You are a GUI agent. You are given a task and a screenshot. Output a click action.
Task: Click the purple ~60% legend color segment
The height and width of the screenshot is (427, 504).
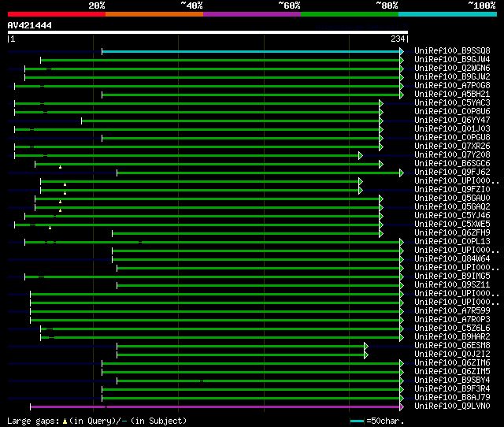tap(252, 14)
